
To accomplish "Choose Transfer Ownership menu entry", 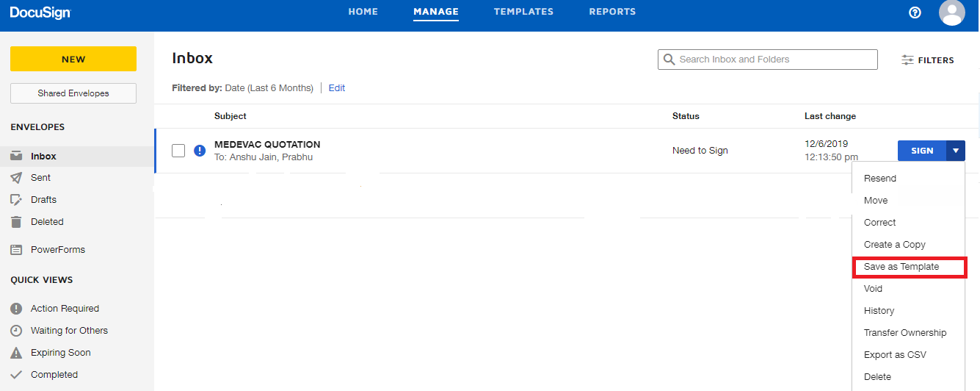I will point(909,333).
